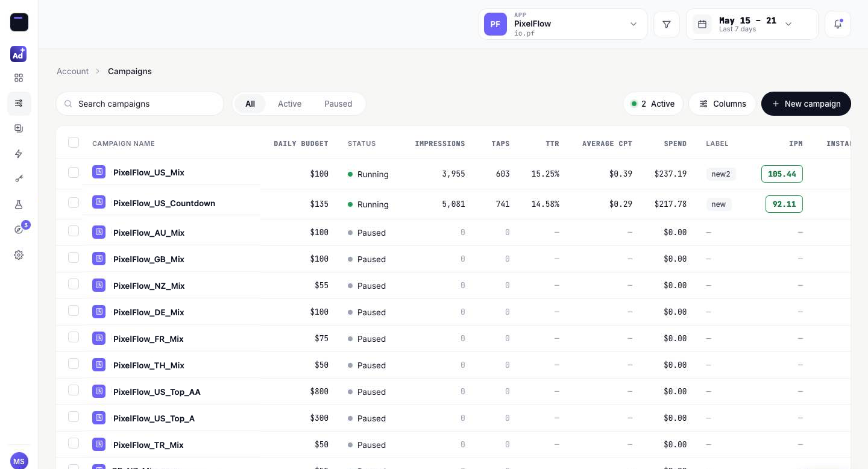Click the new label on US_Countdown row
This screenshot has width=868, height=469.
point(719,204)
